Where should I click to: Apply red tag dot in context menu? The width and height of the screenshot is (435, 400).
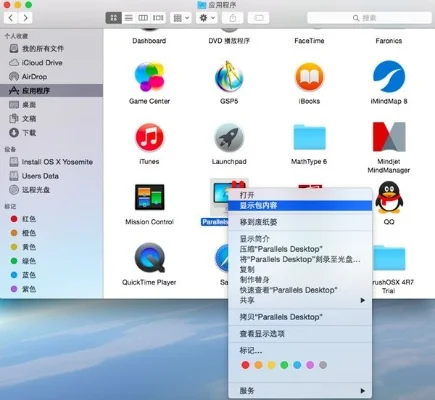click(x=245, y=365)
